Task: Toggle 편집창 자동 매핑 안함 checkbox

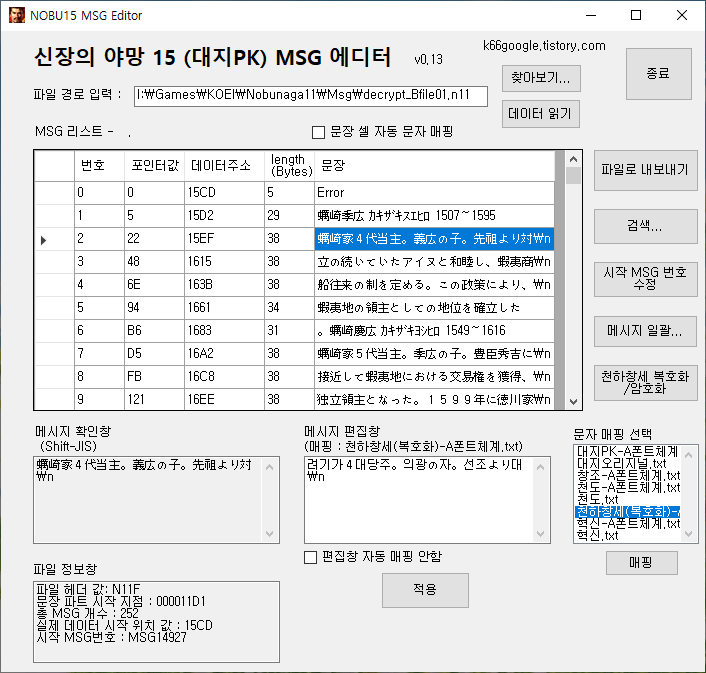Action: coord(311,557)
